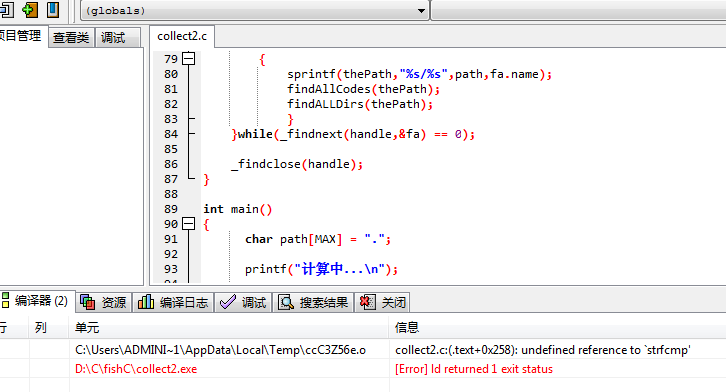This screenshot has height=392, width=726.
Task: Open the 编译日志 bottom tab
Action: [174, 302]
